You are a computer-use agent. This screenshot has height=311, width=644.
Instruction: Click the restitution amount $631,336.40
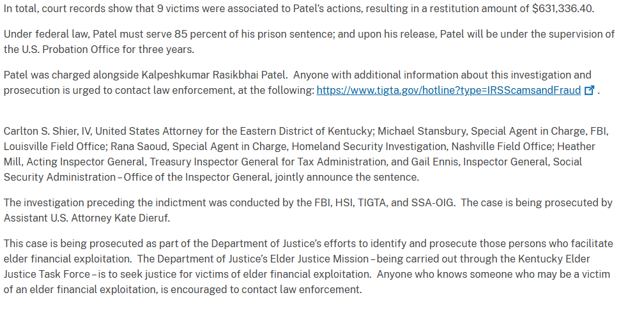pos(562,8)
